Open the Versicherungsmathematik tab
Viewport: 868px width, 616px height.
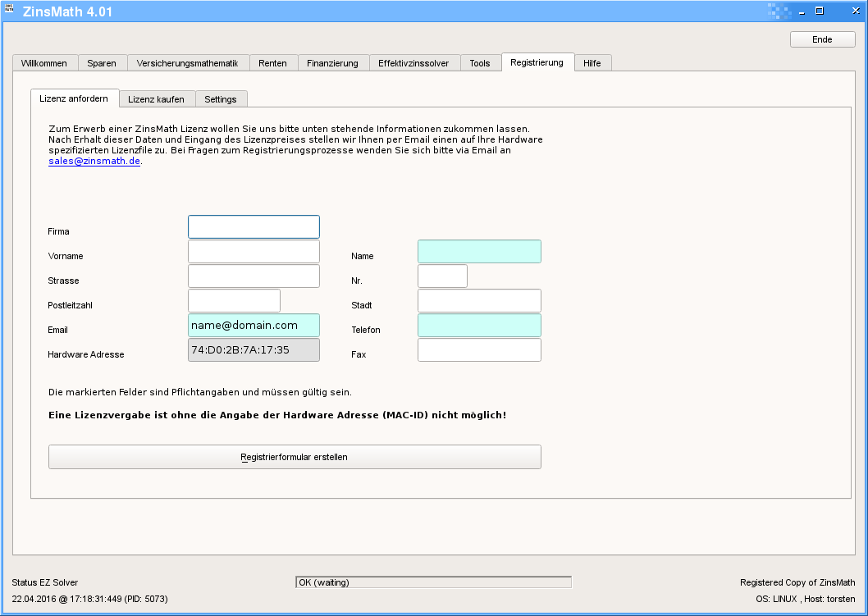(x=187, y=63)
